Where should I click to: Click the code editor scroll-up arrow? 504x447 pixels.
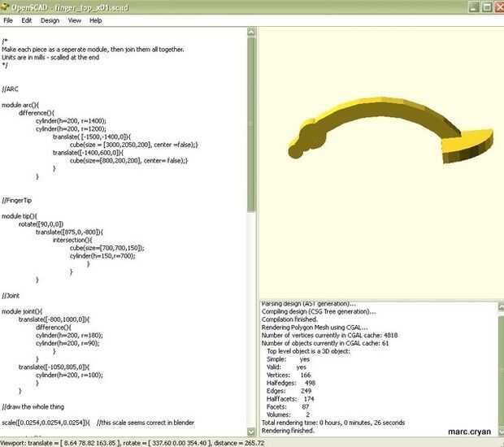pos(251,32)
